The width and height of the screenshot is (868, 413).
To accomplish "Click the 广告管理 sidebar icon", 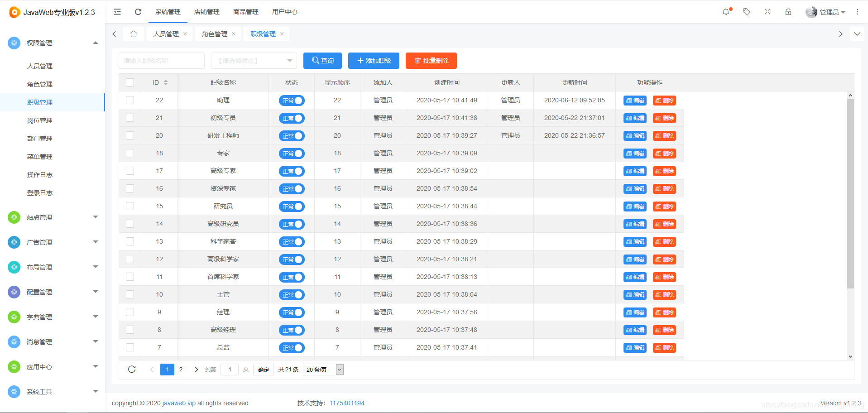I will click(x=14, y=242).
